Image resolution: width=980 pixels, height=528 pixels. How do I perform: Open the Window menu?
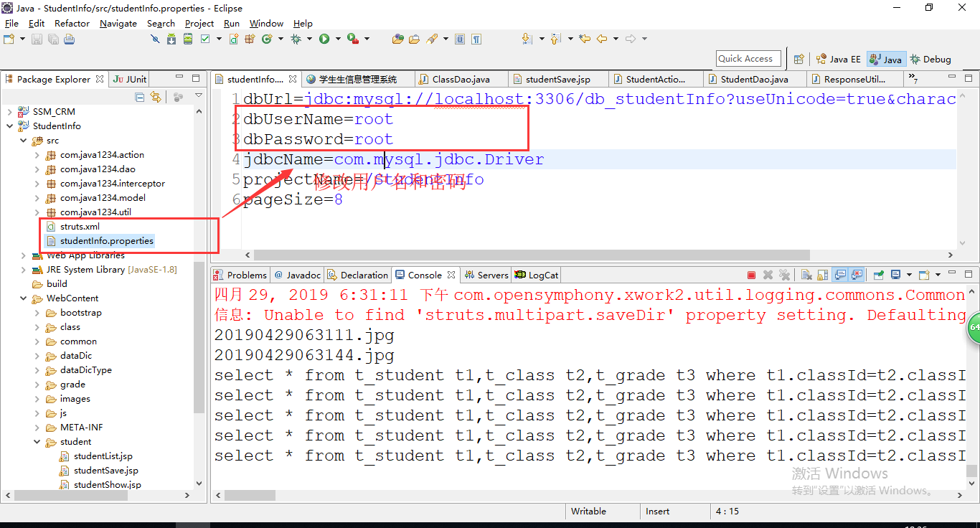[266, 23]
